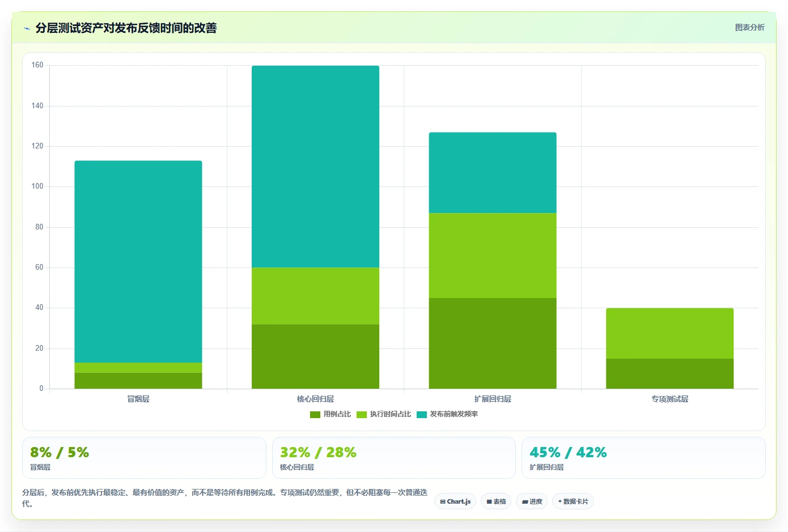The width and height of the screenshot is (788, 532).
Task: Click the 专项测试层 x-axis label
Action: click(670, 399)
